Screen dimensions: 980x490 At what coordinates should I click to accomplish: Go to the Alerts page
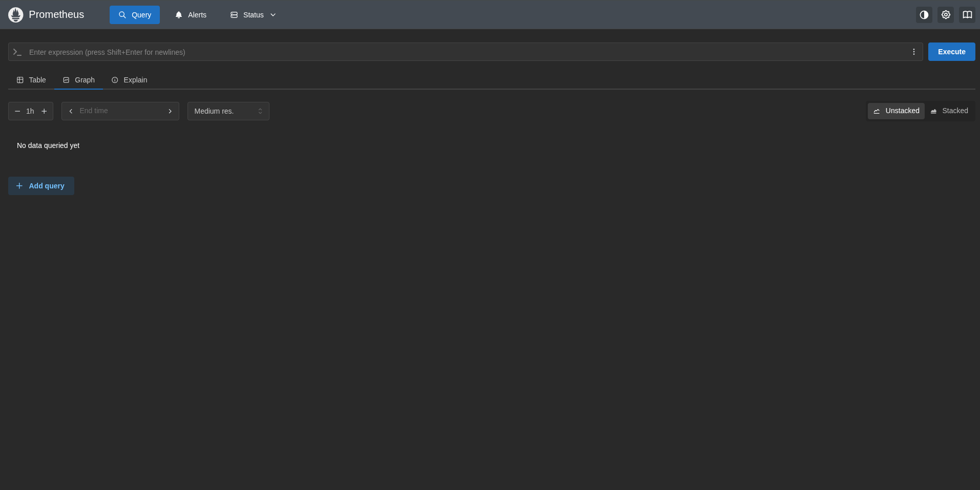tap(191, 15)
